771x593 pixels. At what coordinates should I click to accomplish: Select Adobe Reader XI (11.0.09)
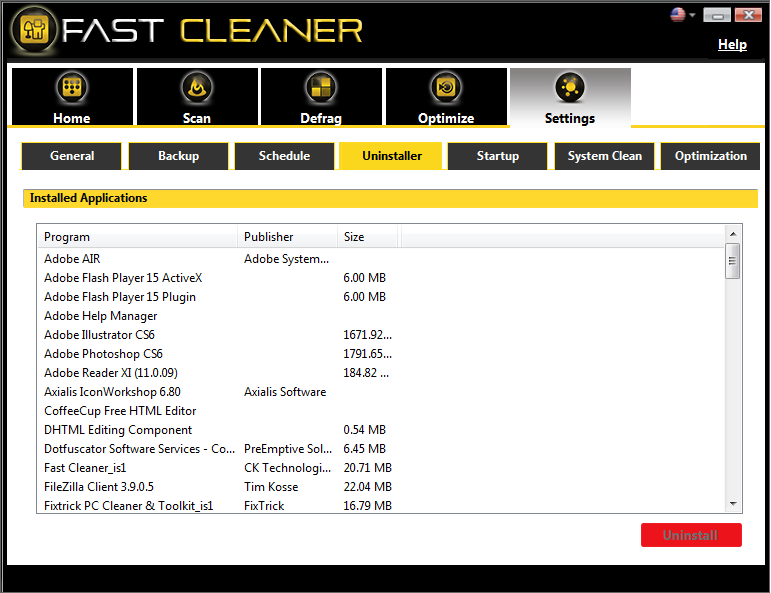pos(381,373)
